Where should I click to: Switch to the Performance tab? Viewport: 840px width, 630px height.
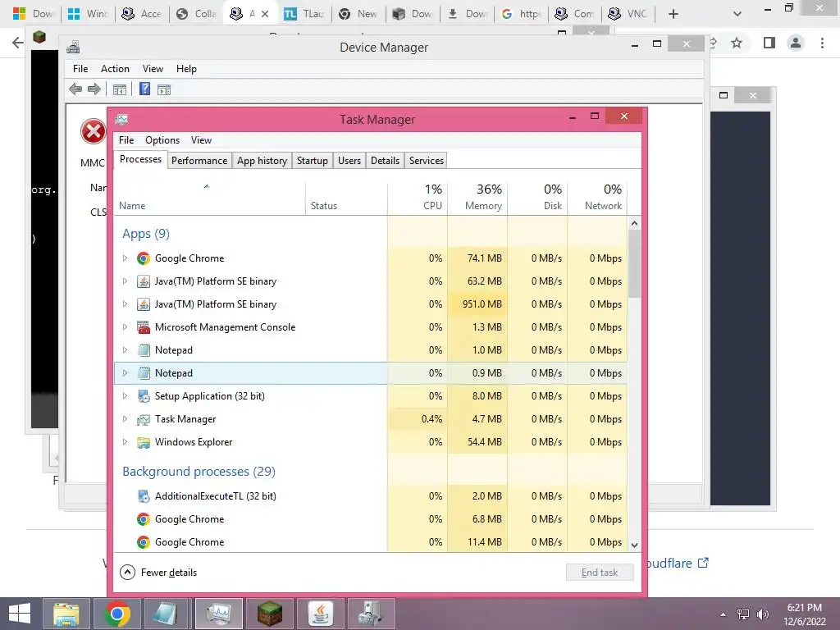pos(199,161)
